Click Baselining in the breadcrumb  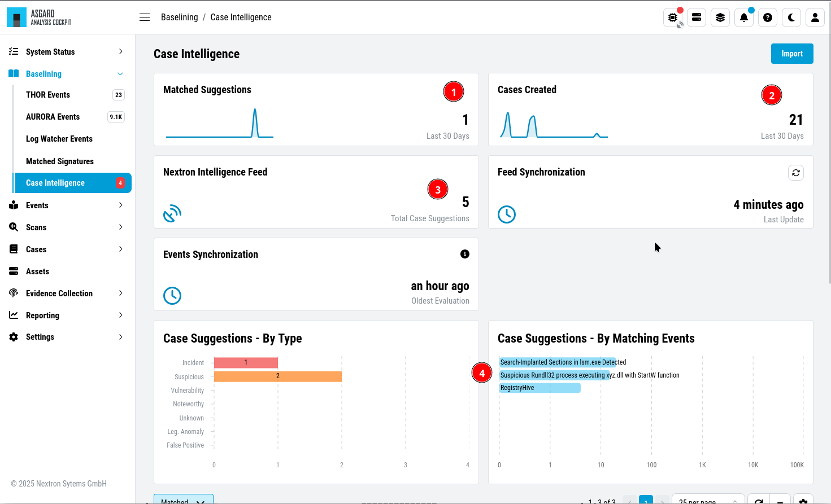click(180, 17)
